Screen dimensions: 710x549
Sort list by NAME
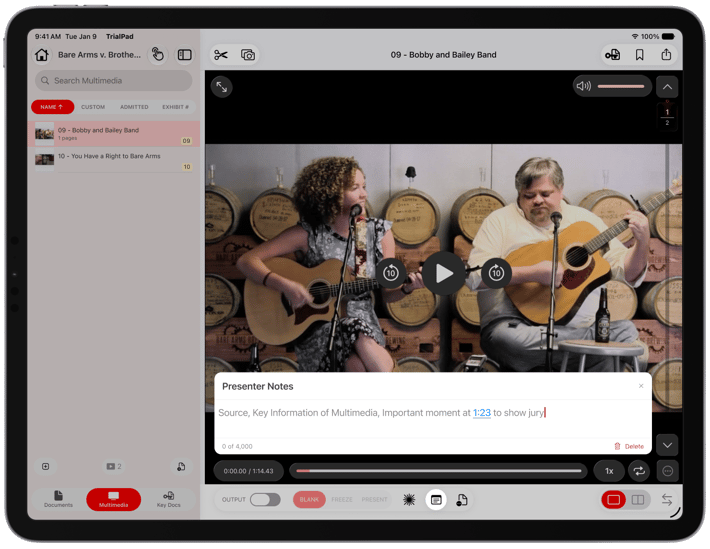tap(52, 107)
